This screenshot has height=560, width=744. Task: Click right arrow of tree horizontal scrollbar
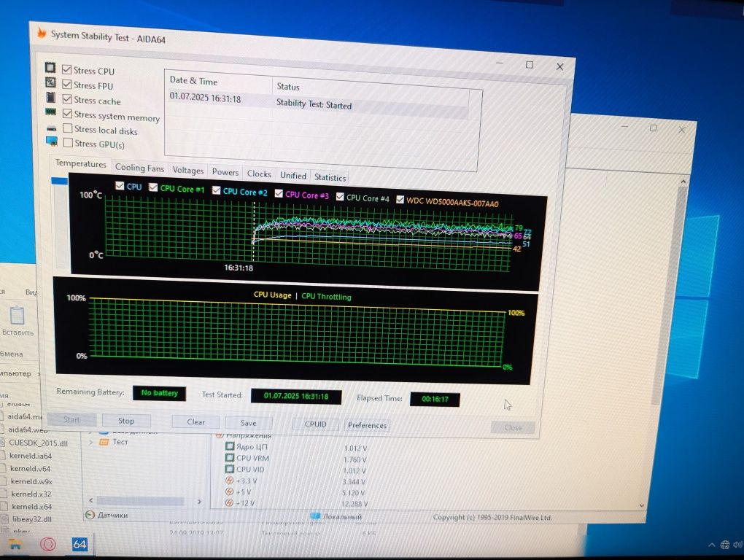pyautogui.click(x=199, y=501)
